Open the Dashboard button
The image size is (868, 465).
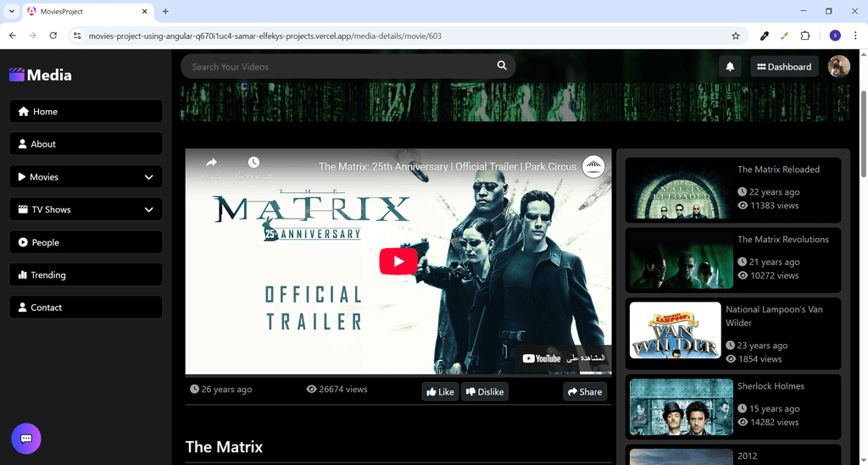(x=784, y=67)
